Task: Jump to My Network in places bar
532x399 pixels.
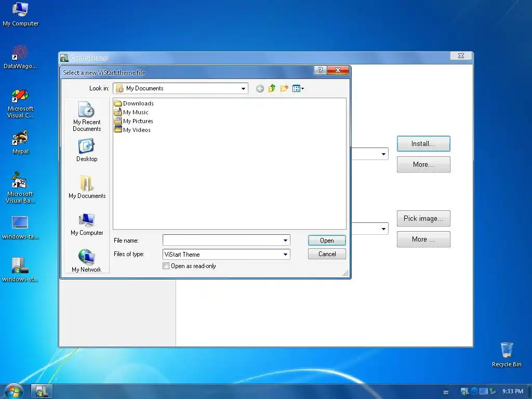Action: [x=87, y=260]
